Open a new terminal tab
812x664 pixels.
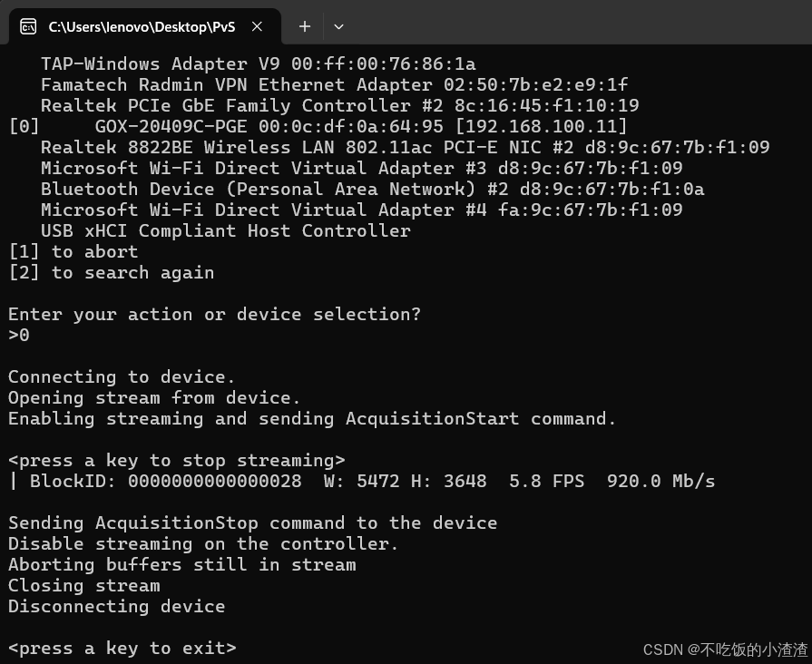tap(304, 26)
